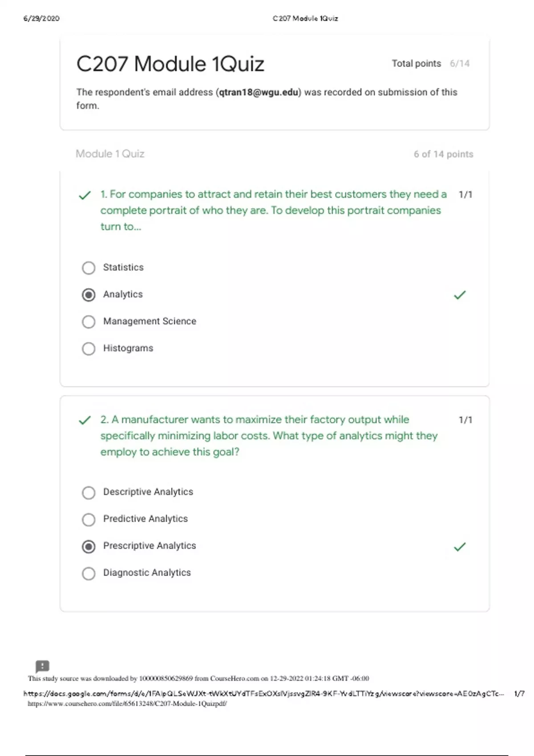Screen dimensions: 534x756
Task: Click green checkmark beside question 1 title
Action: 85,195
